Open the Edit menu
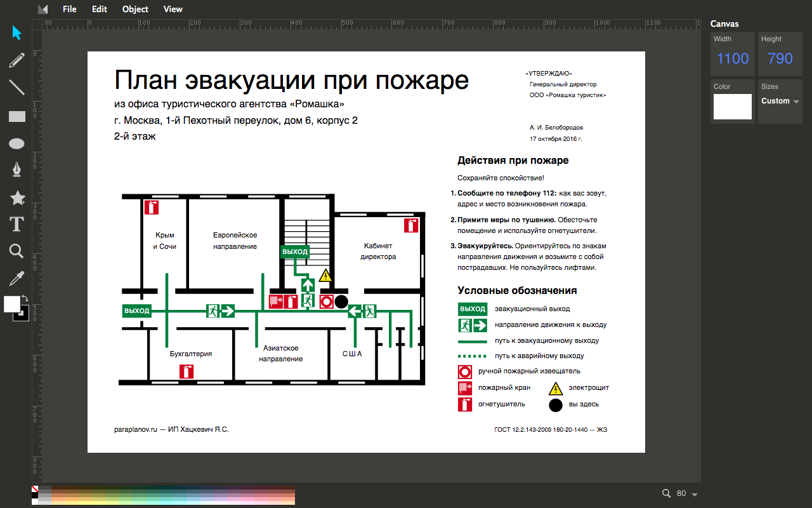This screenshot has height=508, width=812. [x=100, y=9]
